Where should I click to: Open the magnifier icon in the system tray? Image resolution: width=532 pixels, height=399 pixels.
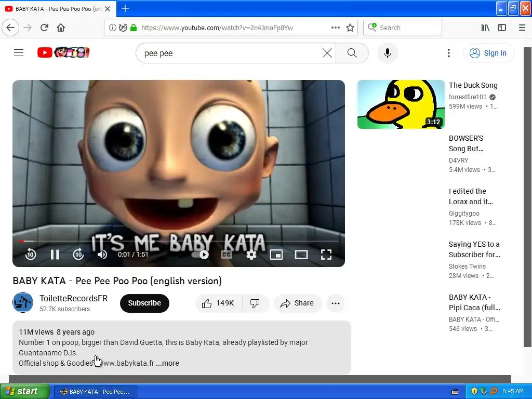pos(494,391)
